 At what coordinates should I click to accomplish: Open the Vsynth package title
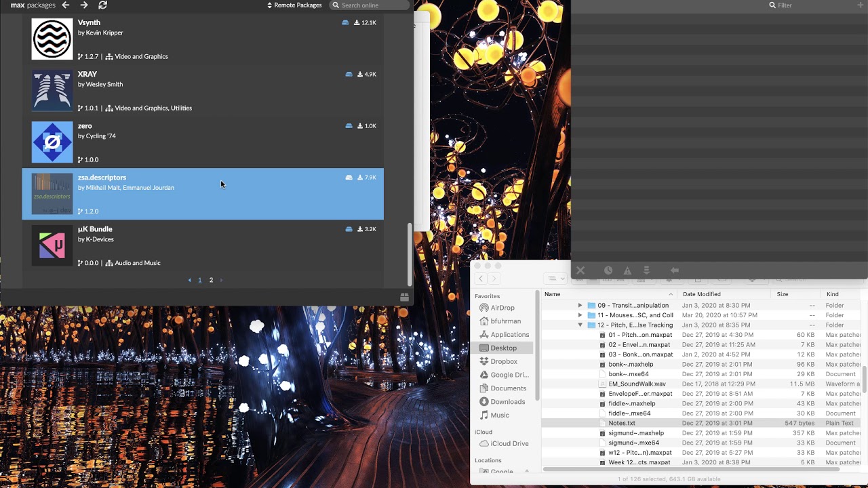point(89,22)
